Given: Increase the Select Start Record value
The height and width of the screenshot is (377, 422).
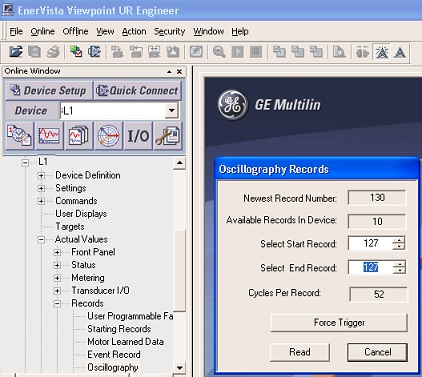Looking at the screenshot, I should pyautogui.click(x=399, y=240).
